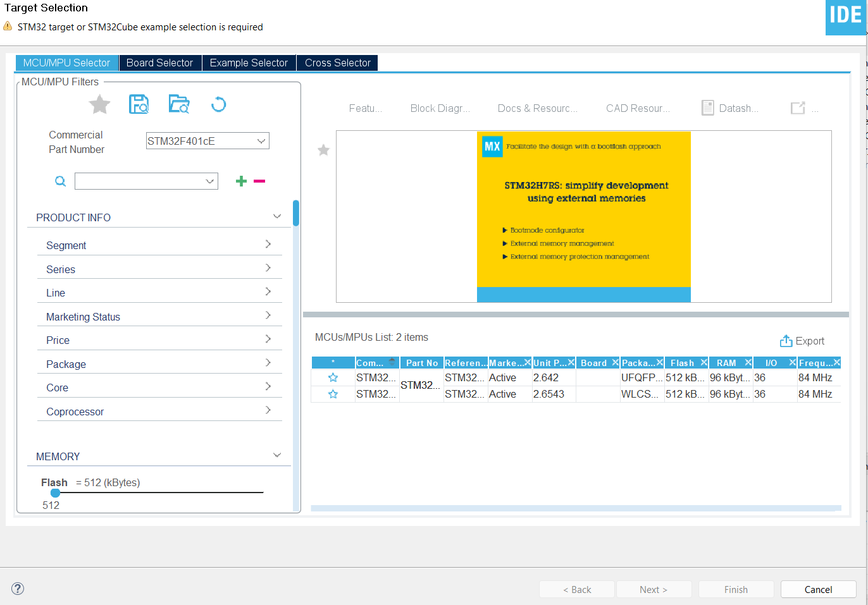Expand the Line filter
The image size is (868, 605).
(268, 291)
